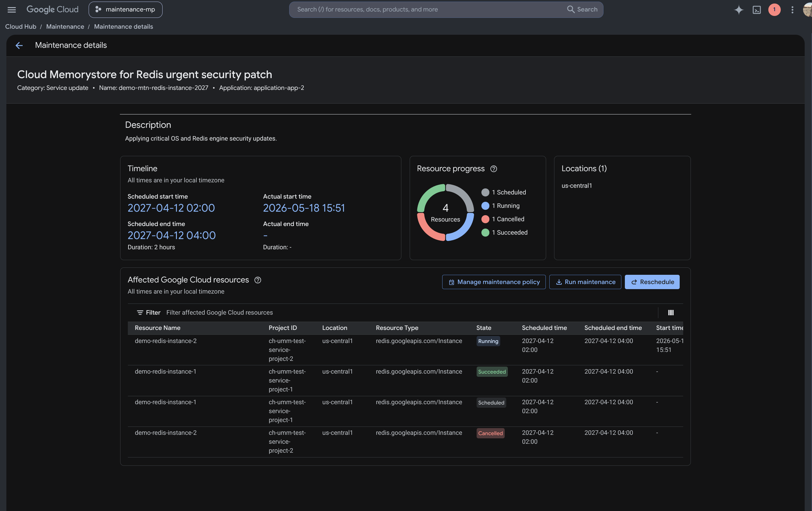Click Manage maintenance policy button
The width and height of the screenshot is (812, 511).
494,282
